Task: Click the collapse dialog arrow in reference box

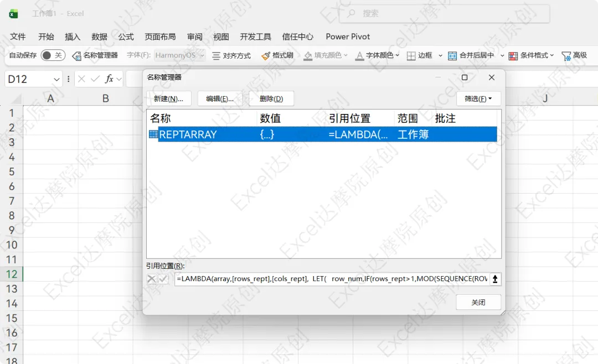Action: [x=494, y=279]
